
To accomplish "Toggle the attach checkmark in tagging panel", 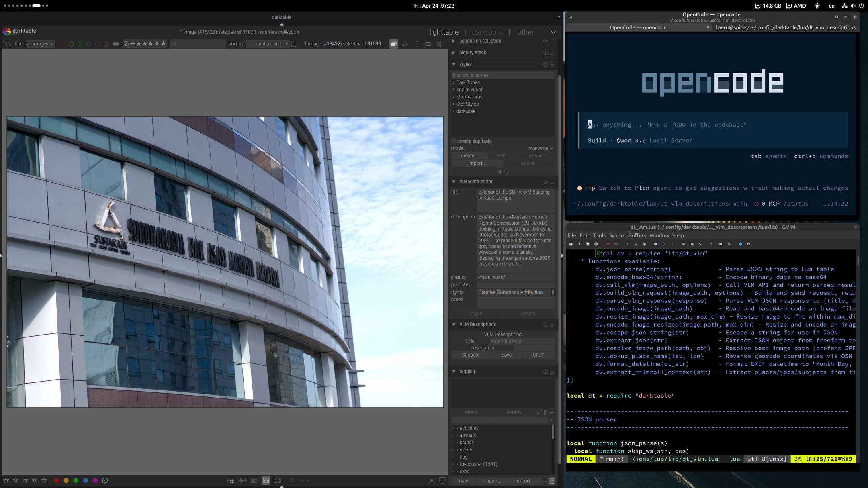I will coord(538,412).
